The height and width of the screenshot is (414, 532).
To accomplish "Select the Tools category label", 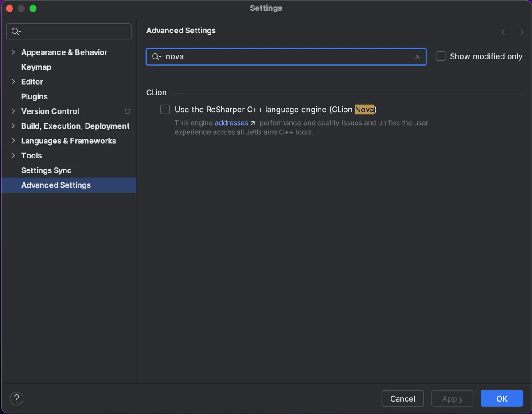I will pyautogui.click(x=31, y=155).
